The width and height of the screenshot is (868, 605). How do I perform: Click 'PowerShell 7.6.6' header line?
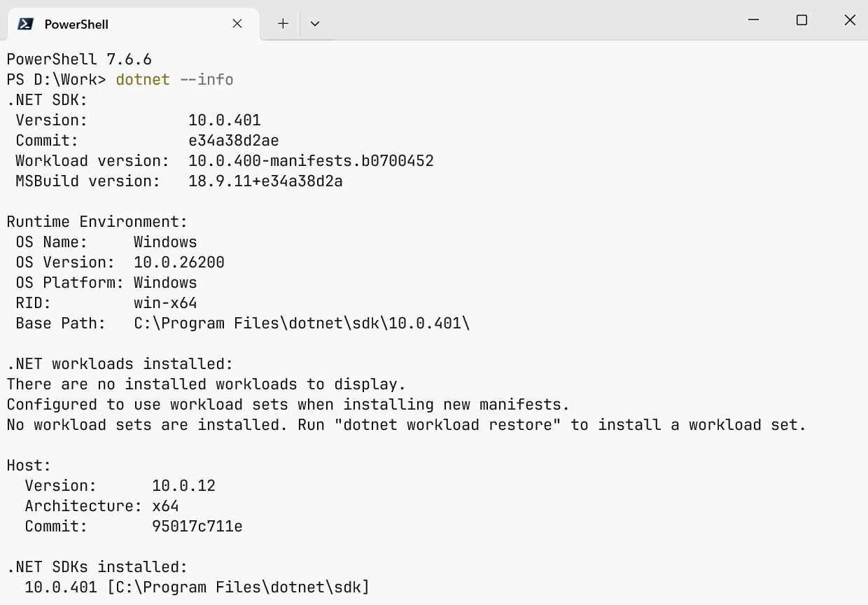(79, 60)
